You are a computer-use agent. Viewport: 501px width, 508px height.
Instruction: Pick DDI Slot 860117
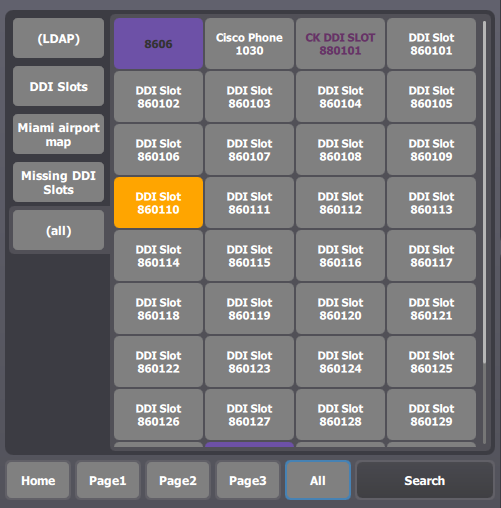point(431,256)
